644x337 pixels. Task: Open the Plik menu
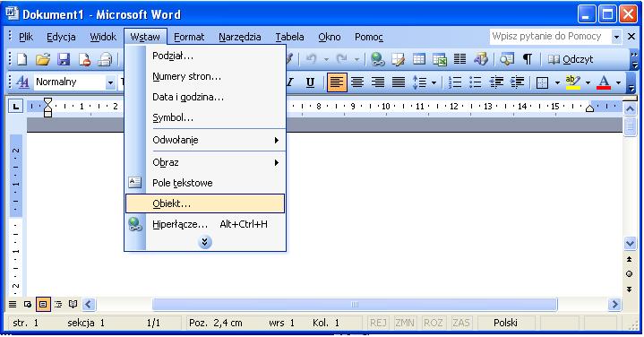pyautogui.click(x=26, y=37)
